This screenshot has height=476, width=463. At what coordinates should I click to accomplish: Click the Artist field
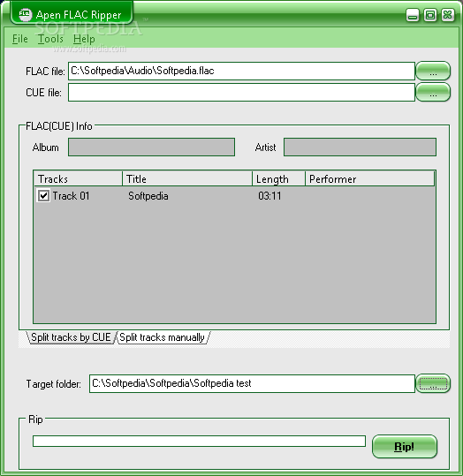(360, 147)
